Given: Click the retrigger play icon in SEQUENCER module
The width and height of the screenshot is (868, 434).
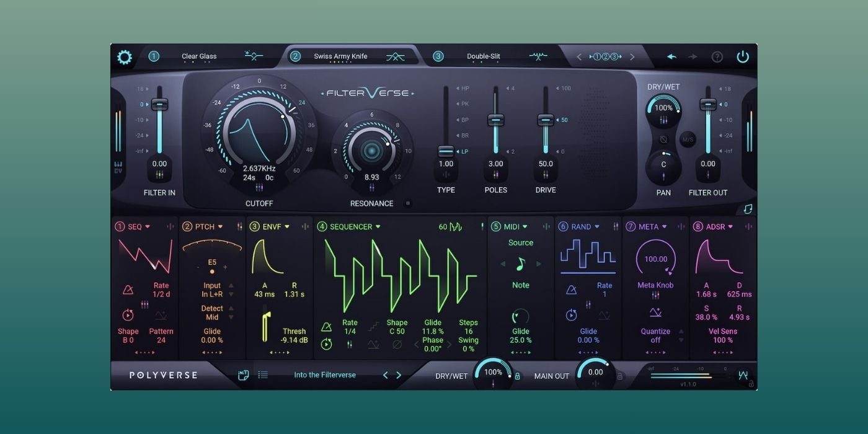Looking at the screenshot, I should coord(326,344).
